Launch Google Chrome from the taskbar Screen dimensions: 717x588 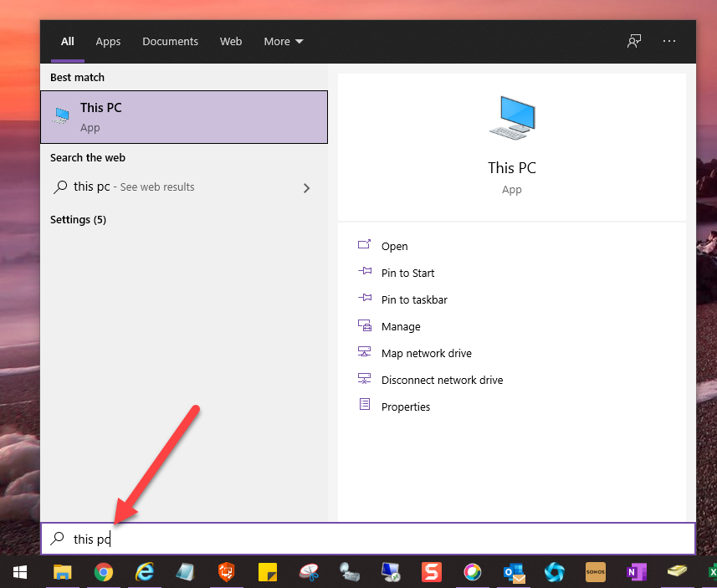point(104,572)
